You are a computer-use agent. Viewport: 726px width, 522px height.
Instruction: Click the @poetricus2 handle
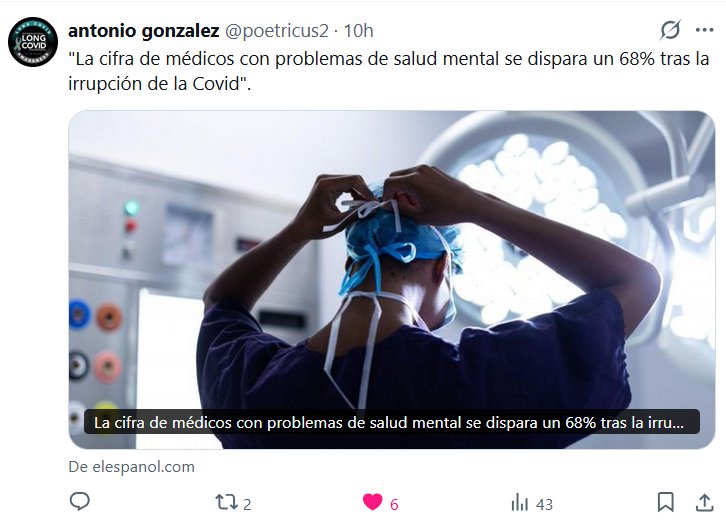pos(276,31)
